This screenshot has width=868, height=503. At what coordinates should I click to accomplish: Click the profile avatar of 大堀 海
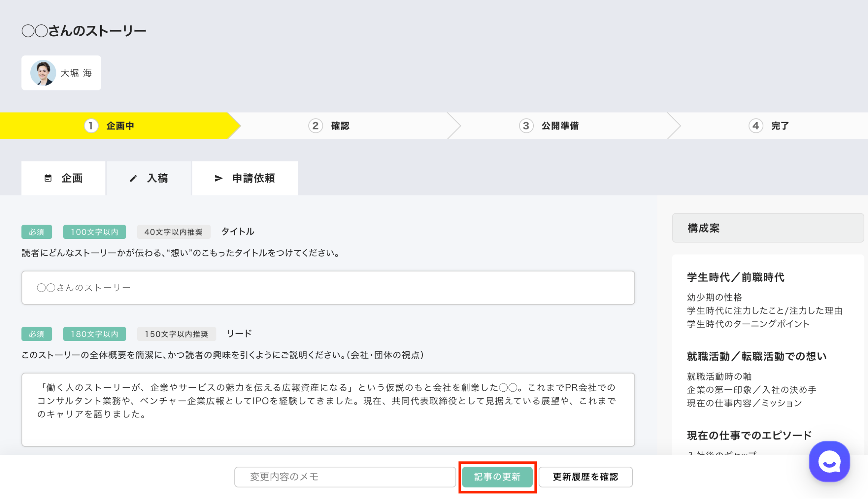43,73
